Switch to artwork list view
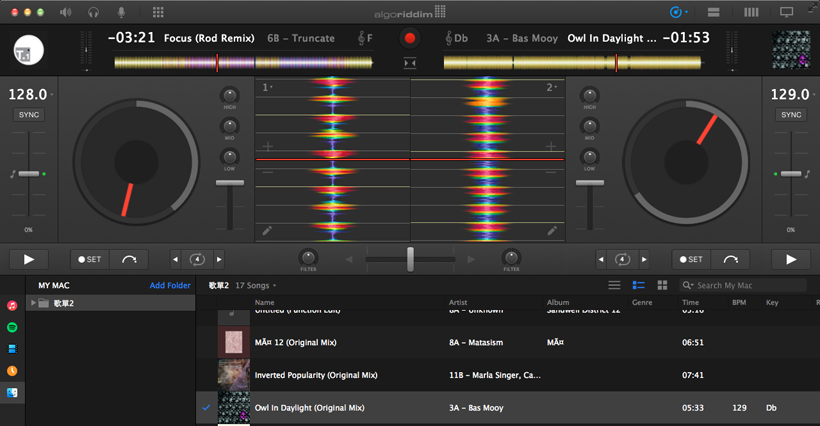This screenshot has width=820, height=426. (638, 285)
